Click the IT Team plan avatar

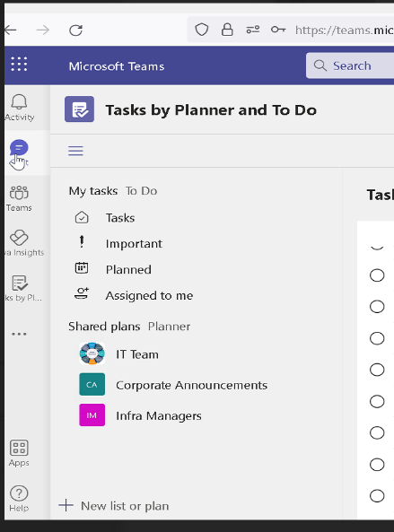click(x=92, y=353)
